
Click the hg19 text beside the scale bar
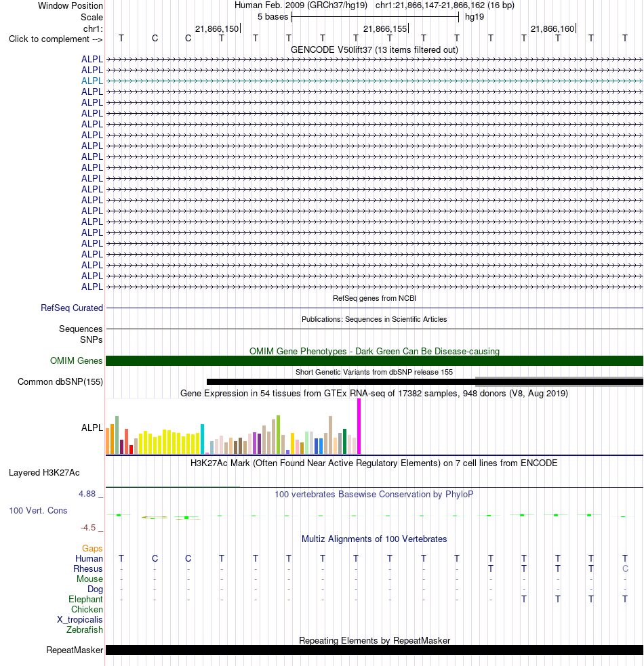pos(475,17)
